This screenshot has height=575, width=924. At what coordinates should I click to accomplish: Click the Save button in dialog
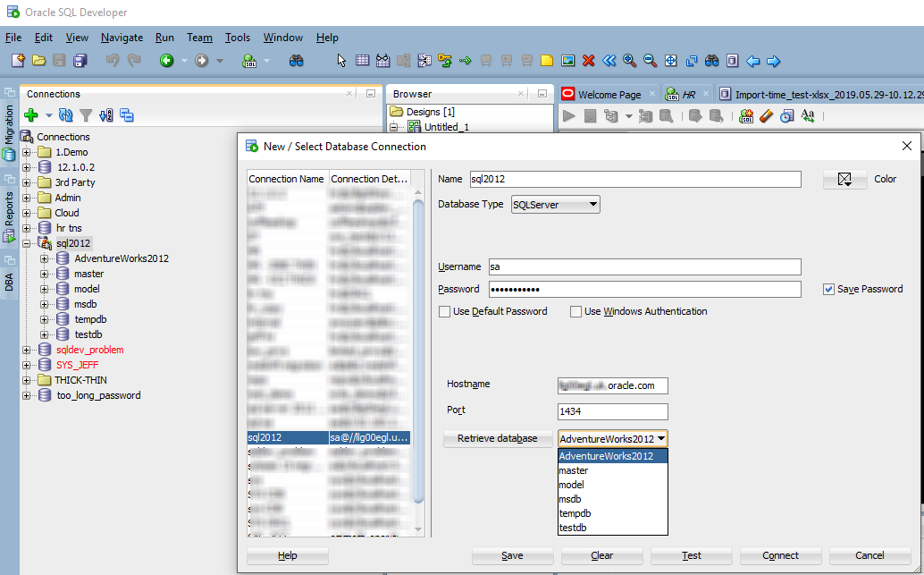pyautogui.click(x=512, y=555)
